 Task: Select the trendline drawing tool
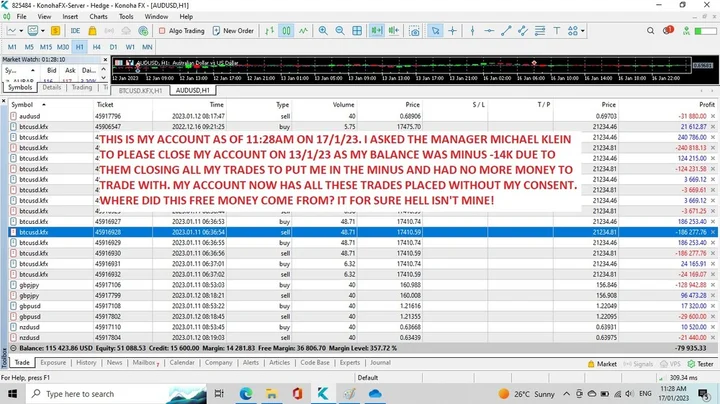[506, 31]
